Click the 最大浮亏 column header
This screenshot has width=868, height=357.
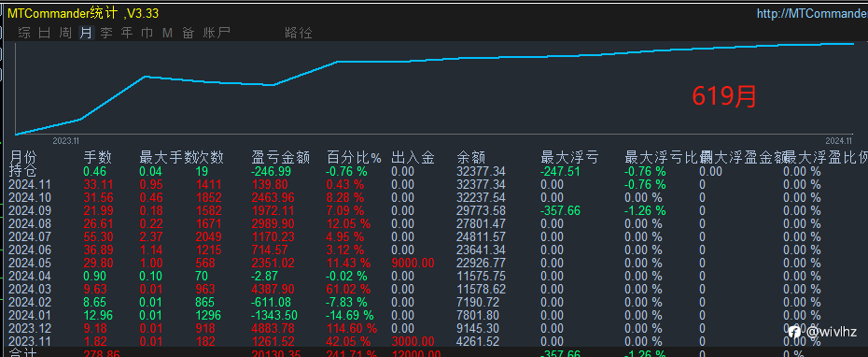click(x=569, y=158)
